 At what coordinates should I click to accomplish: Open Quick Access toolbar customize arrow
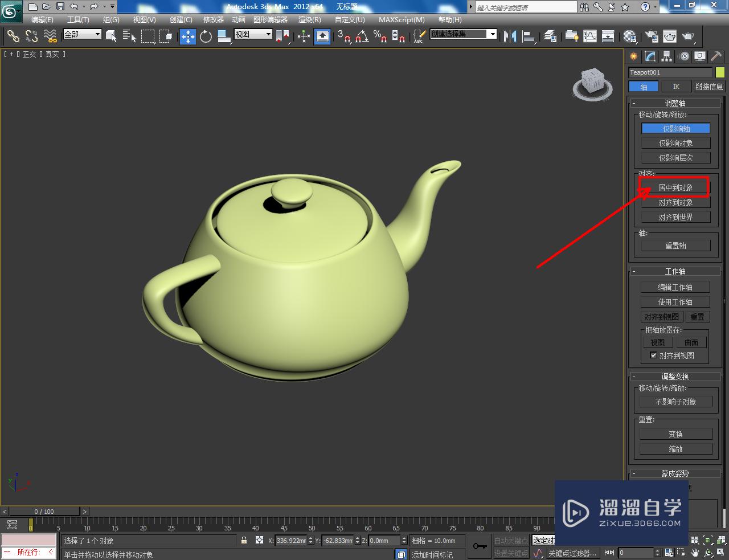[112, 7]
